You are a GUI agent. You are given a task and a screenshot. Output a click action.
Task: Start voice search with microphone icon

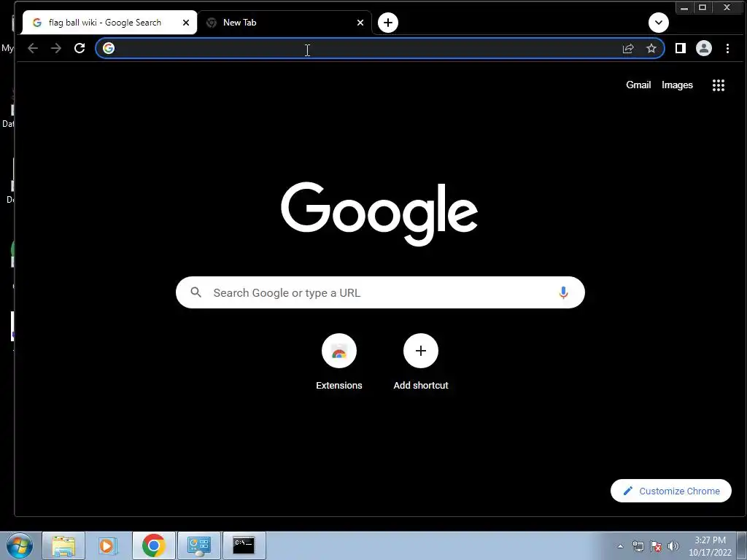pos(563,292)
